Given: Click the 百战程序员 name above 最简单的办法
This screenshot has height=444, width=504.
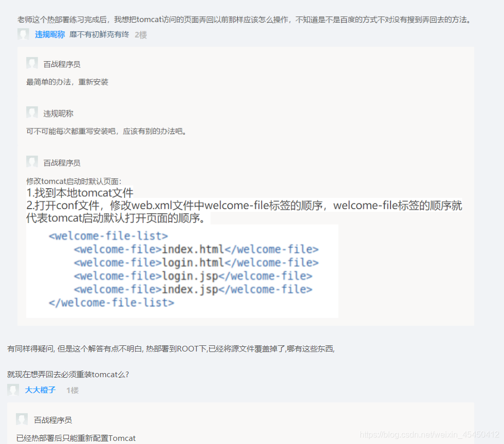Looking at the screenshot, I should [x=62, y=64].
